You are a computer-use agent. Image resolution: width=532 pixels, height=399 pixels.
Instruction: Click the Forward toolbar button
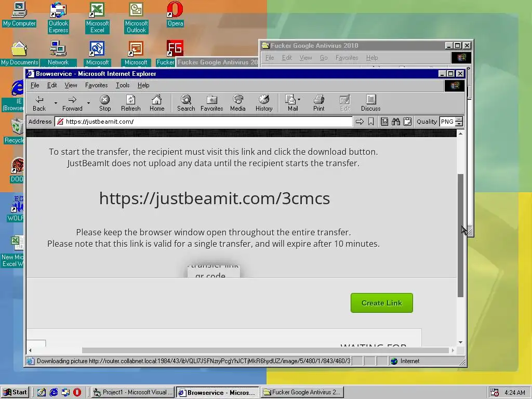72,103
